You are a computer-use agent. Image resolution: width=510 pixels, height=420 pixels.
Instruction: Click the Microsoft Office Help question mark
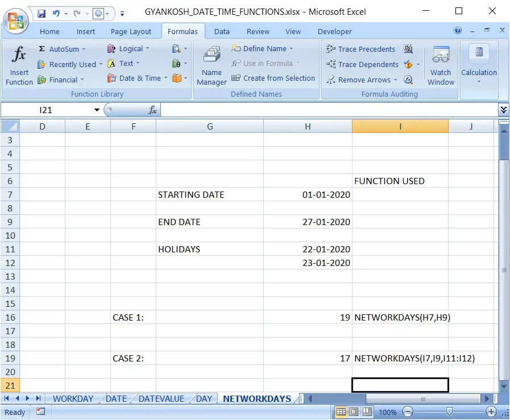pos(458,31)
